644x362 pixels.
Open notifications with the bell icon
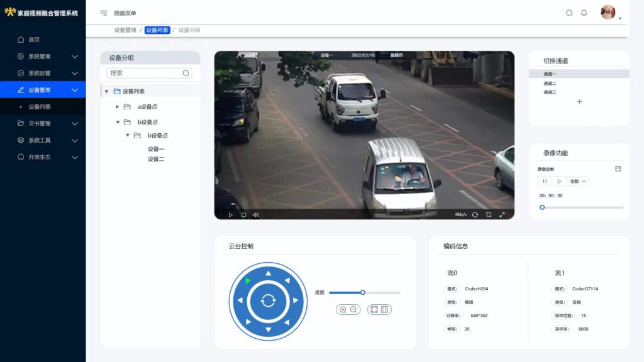(584, 13)
